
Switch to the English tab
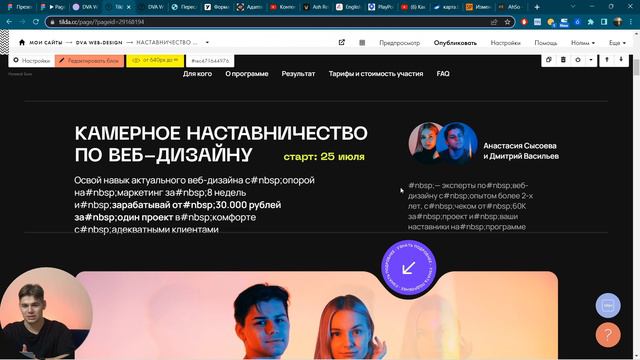pos(348,7)
